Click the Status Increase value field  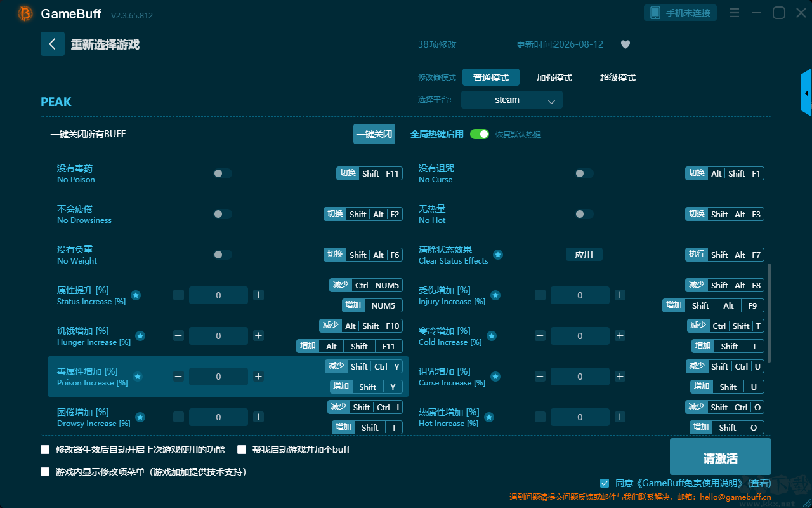click(218, 295)
